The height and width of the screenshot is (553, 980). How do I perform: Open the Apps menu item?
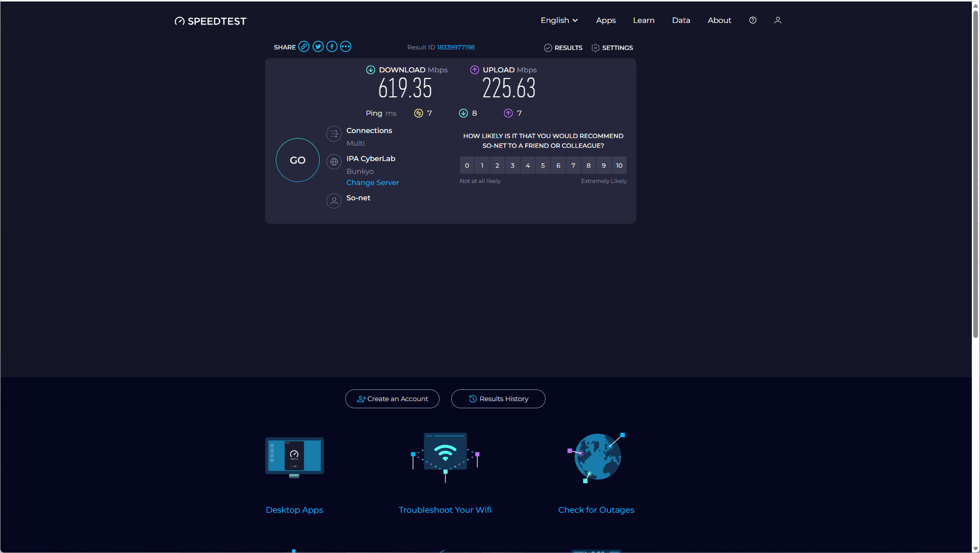(x=606, y=20)
